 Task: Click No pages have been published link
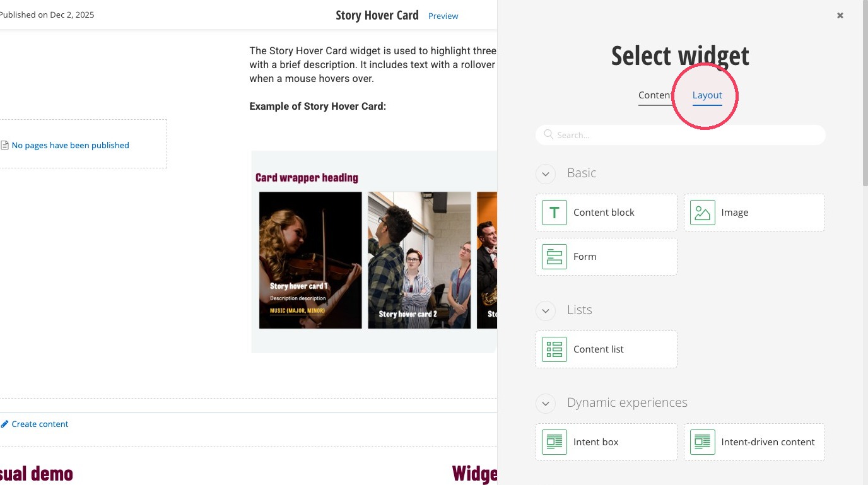pyautogui.click(x=70, y=145)
